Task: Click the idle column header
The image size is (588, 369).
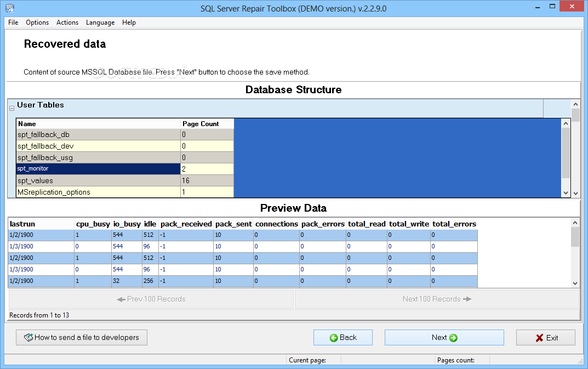Action: click(150, 224)
